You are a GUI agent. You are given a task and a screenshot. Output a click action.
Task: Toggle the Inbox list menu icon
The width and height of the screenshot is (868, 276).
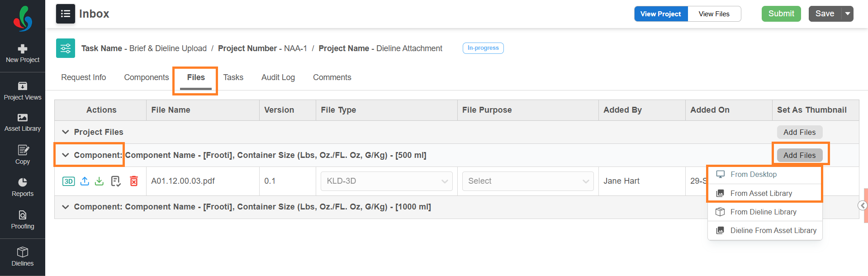tap(66, 14)
